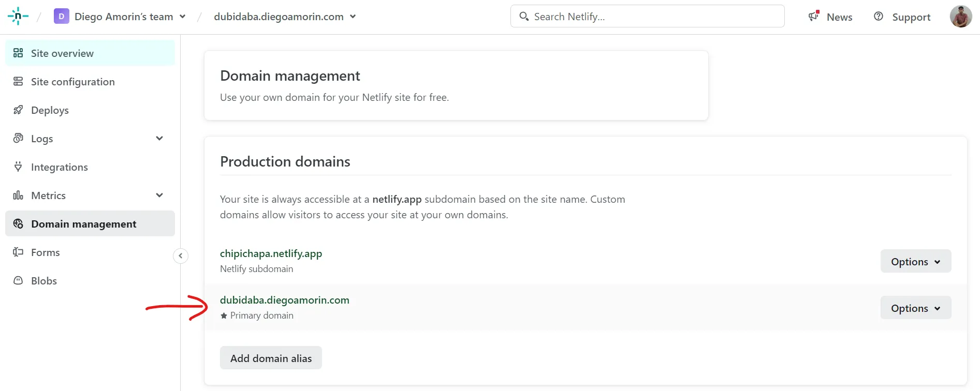
Task: Navigate to Deploys
Action: 90,110
